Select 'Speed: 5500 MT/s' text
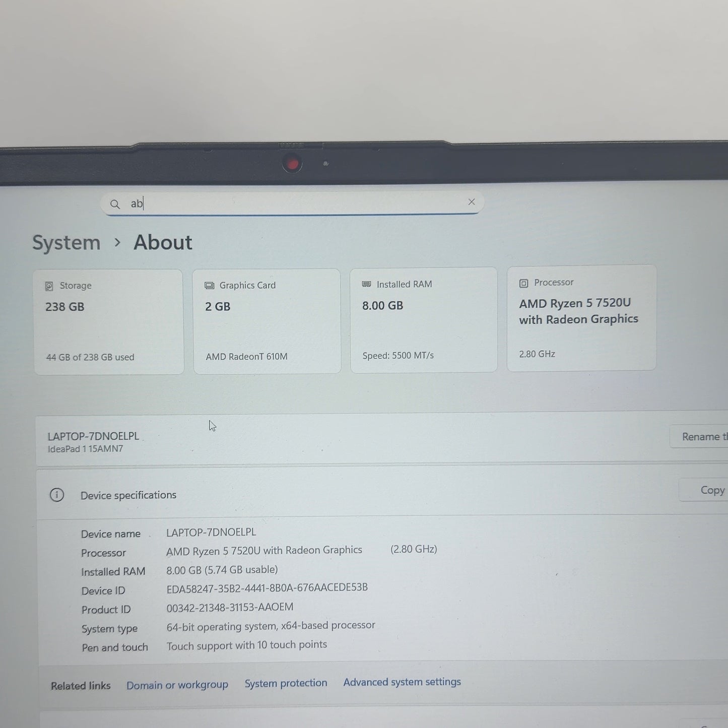This screenshot has width=728, height=728. (x=398, y=356)
